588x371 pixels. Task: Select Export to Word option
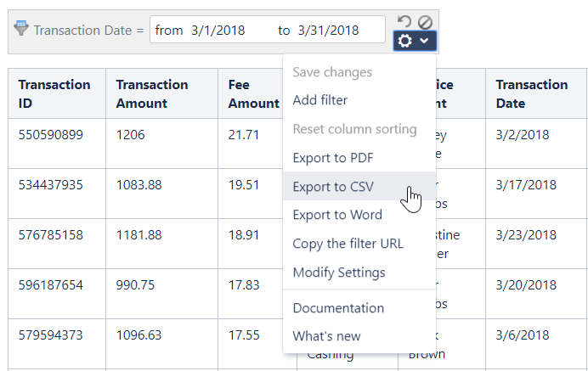[x=336, y=215]
